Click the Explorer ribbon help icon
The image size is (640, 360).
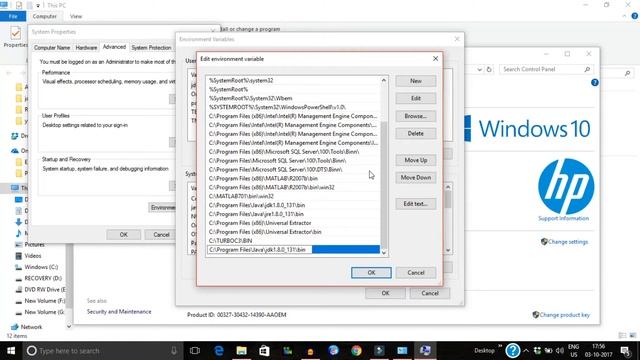635,16
